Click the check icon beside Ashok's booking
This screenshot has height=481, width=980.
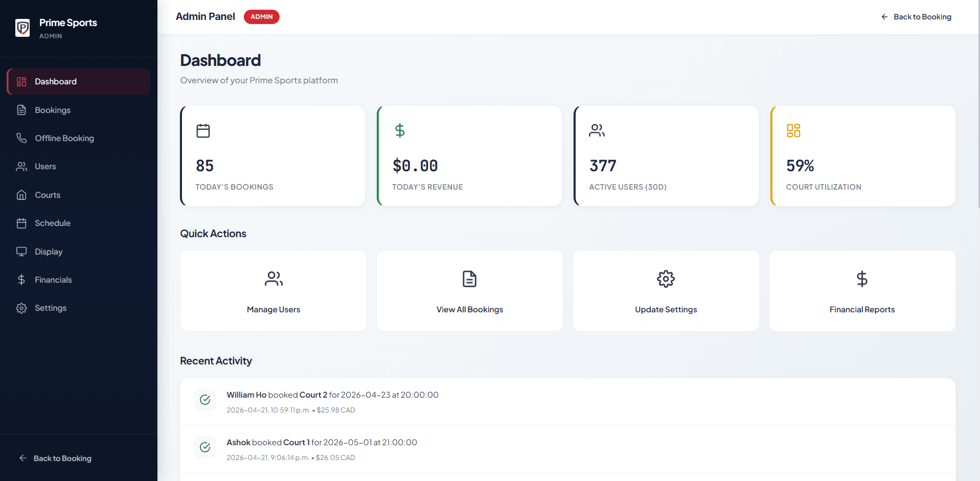coord(205,447)
